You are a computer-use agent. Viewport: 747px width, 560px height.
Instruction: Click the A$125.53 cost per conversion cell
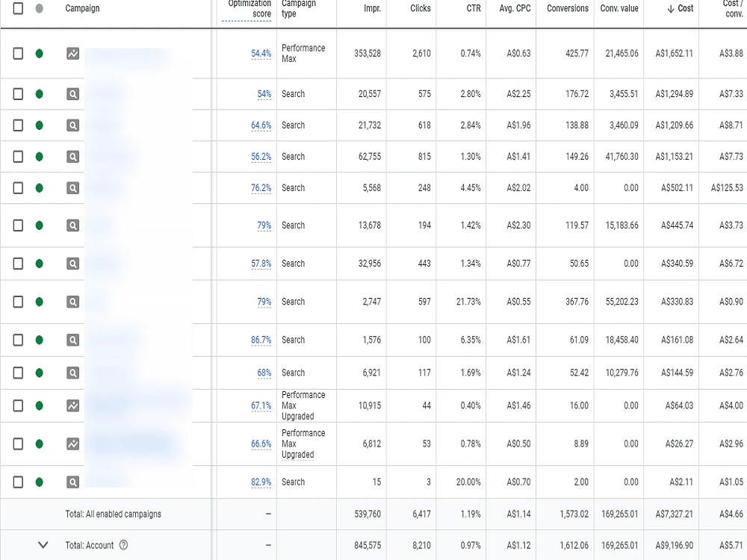727,188
